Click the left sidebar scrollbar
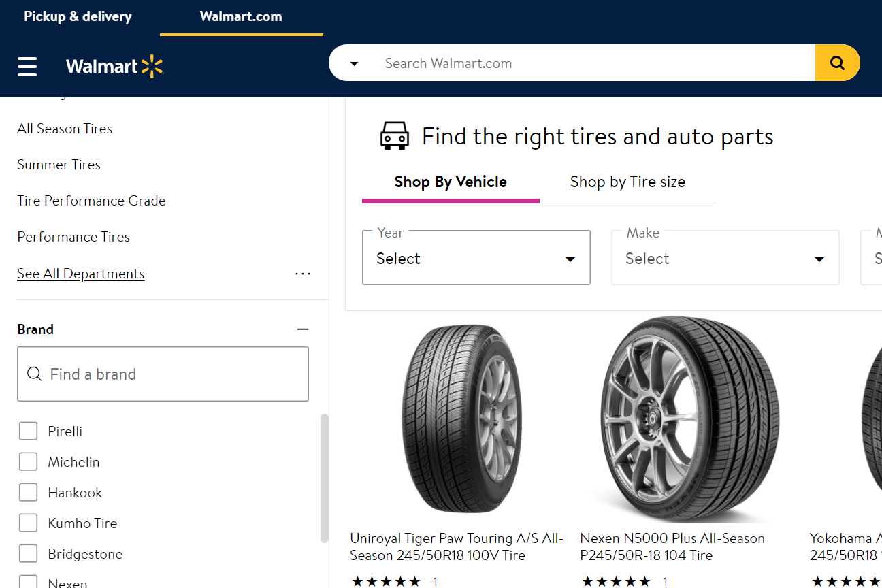Image resolution: width=882 pixels, height=588 pixels. 325,478
